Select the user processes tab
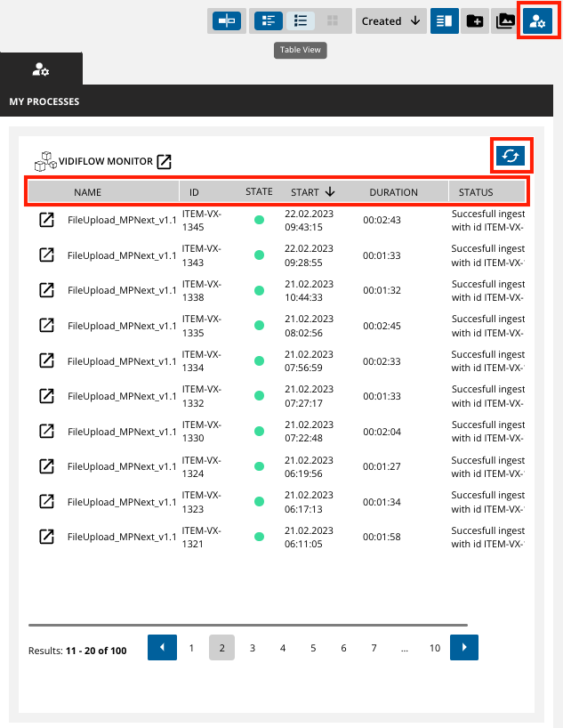Viewport: 563px width, 728px height. tap(41, 69)
